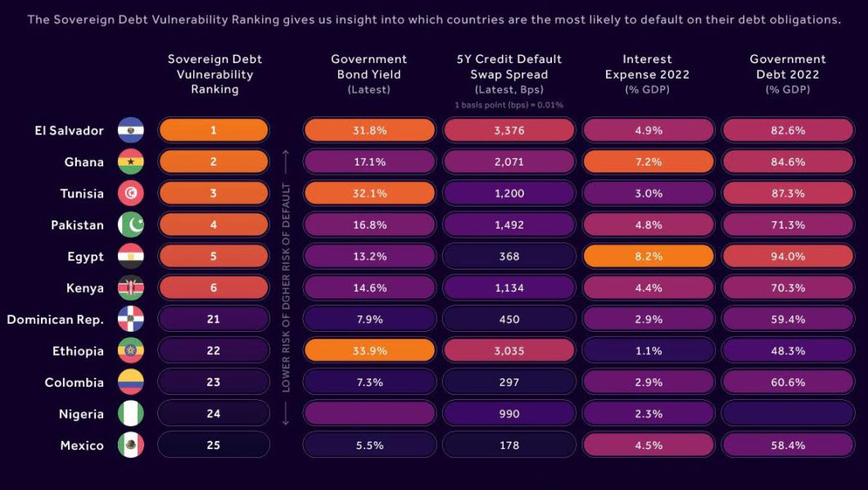The width and height of the screenshot is (868, 490).
Task: Select the Mexico flag icon
Action: (131, 446)
